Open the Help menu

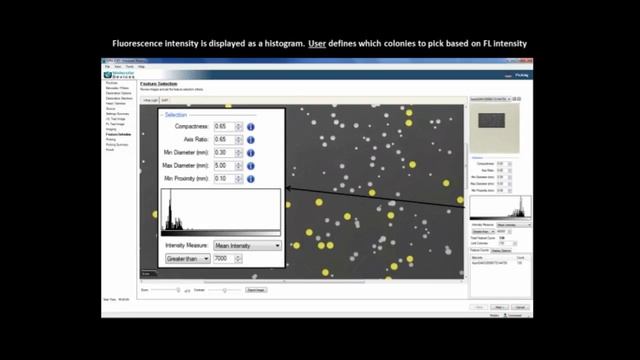[141, 67]
